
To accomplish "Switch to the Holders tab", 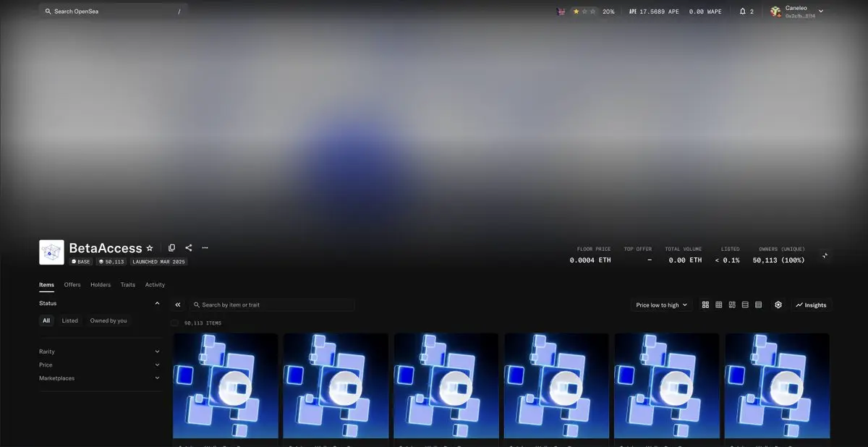I will pos(101,284).
